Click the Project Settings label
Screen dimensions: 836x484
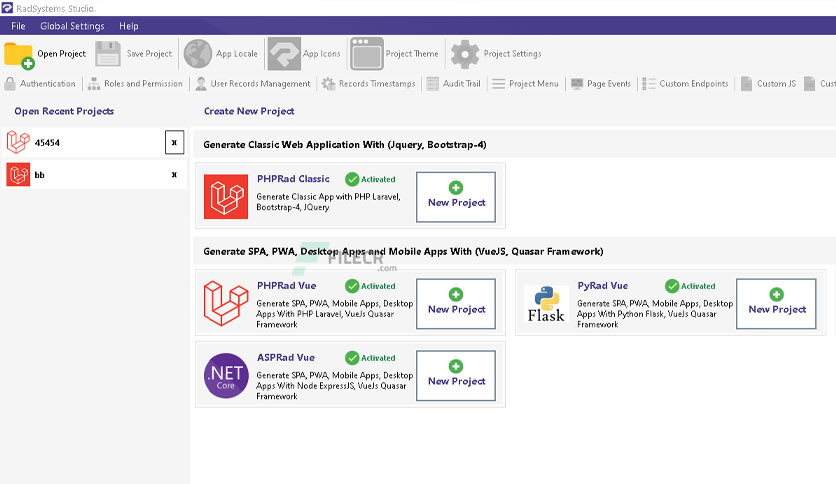click(x=512, y=54)
